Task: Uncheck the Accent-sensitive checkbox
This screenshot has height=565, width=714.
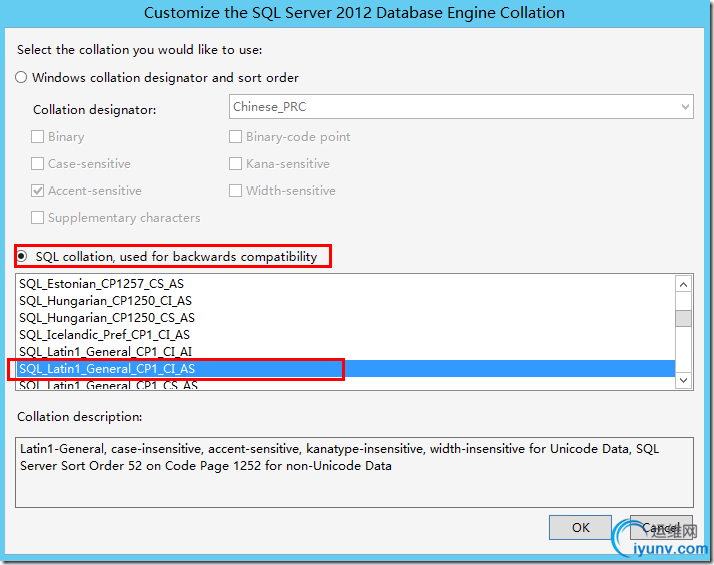Action: 37,190
